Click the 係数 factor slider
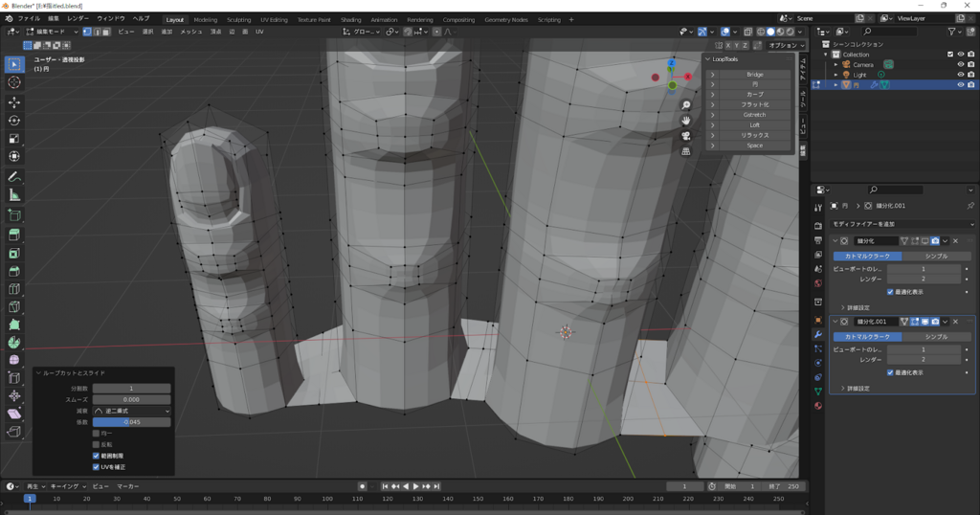This screenshot has width=980, height=515. pos(131,421)
